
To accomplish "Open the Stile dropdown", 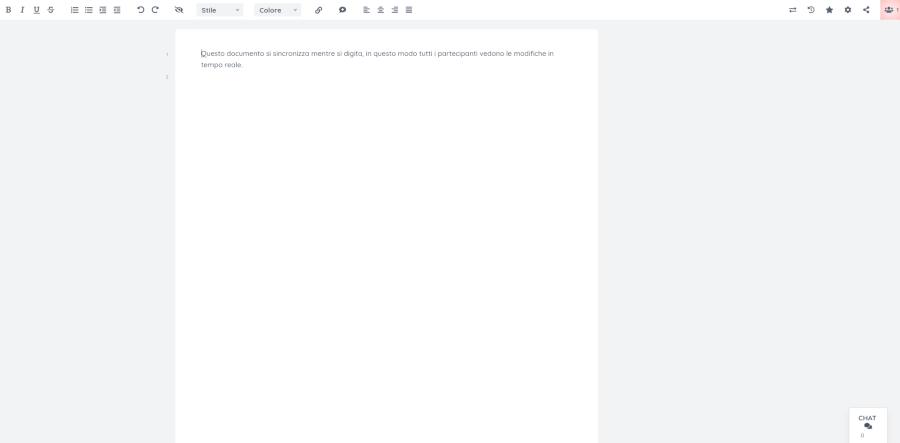I will 220,10.
